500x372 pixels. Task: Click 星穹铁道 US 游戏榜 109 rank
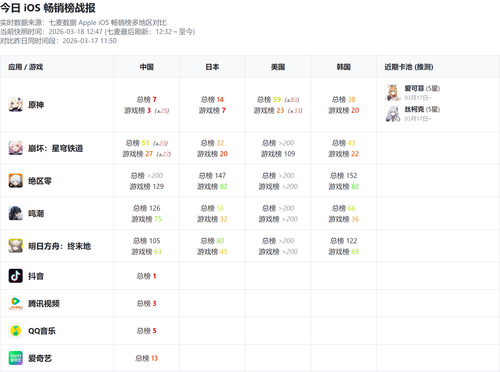(278, 154)
